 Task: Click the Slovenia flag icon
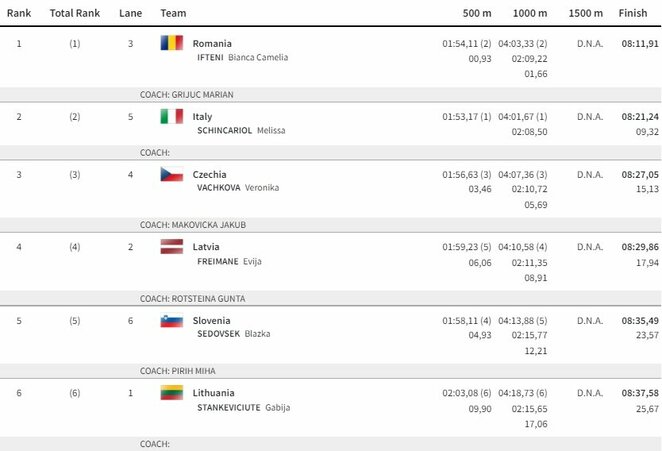[x=171, y=320]
